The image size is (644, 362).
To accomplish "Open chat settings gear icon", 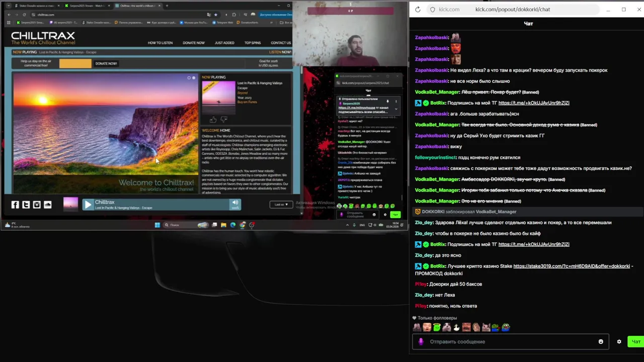I will coord(619,341).
